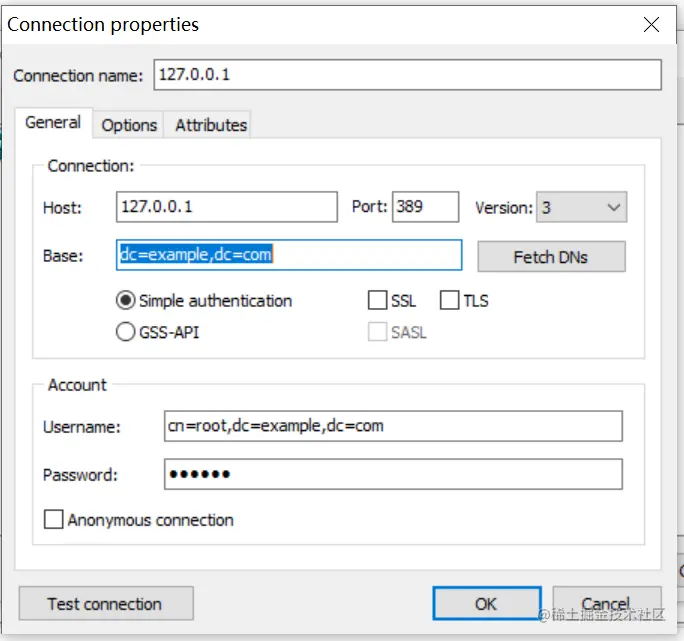Screen dimensions: 684x641
Task: Click the Connection name field
Action: 406,75
